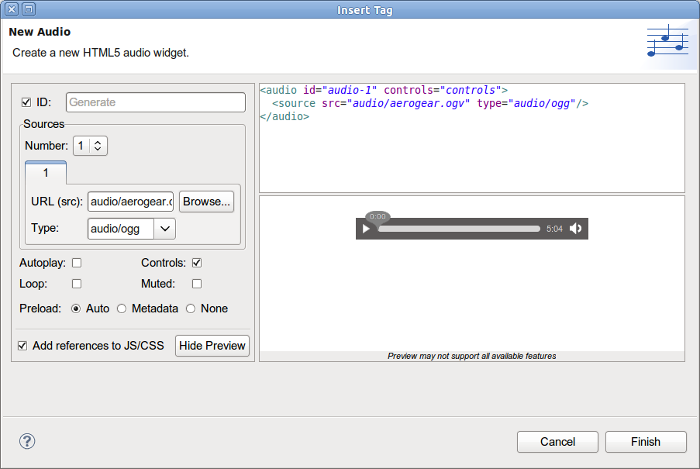Click the Hide Preview button
This screenshot has width=700, height=469.
(212, 346)
